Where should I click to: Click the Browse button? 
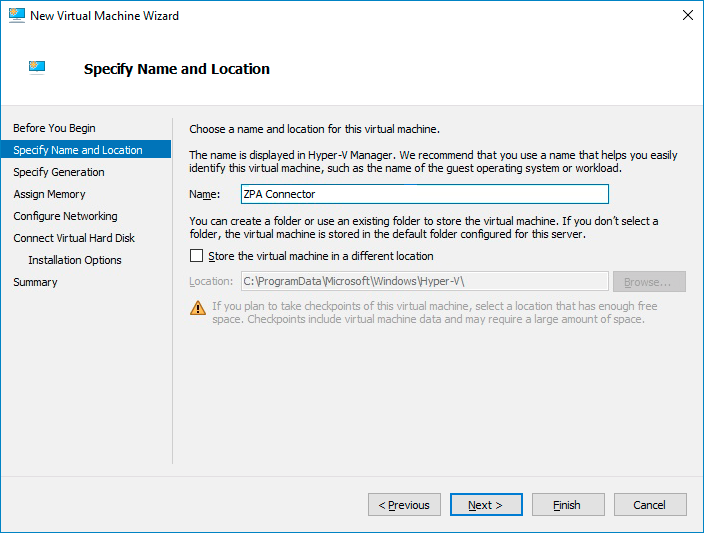coord(649,282)
